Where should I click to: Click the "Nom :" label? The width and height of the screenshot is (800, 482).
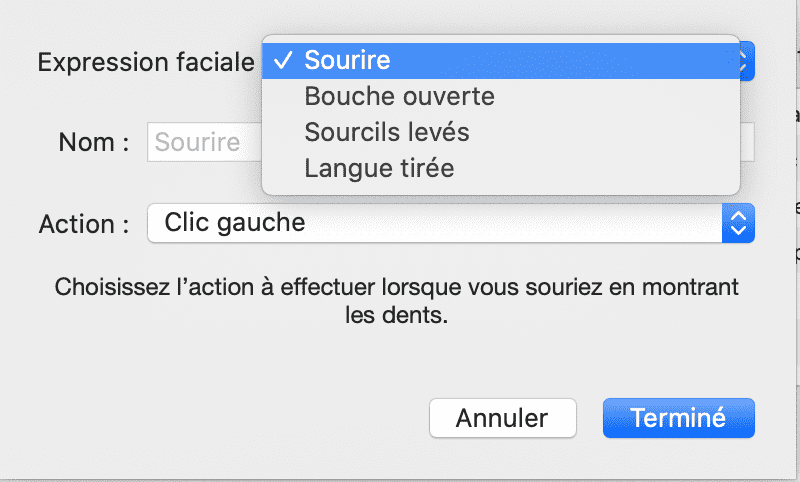pyautogui.click(x=94, y=142)
